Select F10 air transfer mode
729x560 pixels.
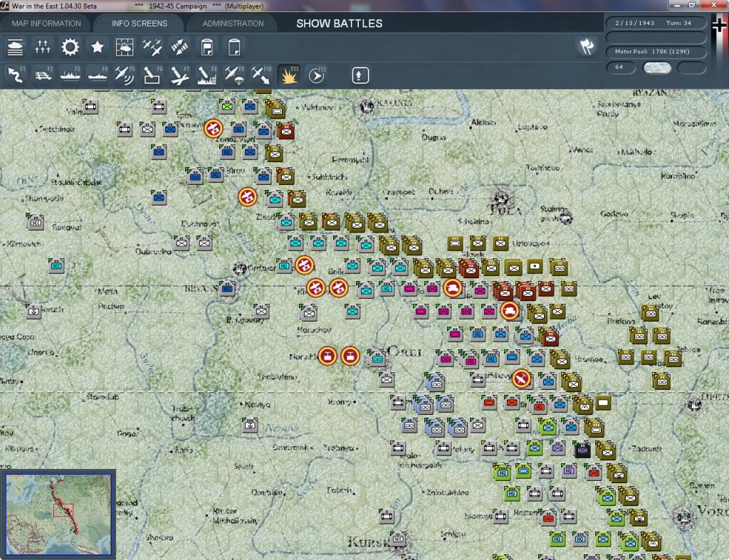point(261,75)
